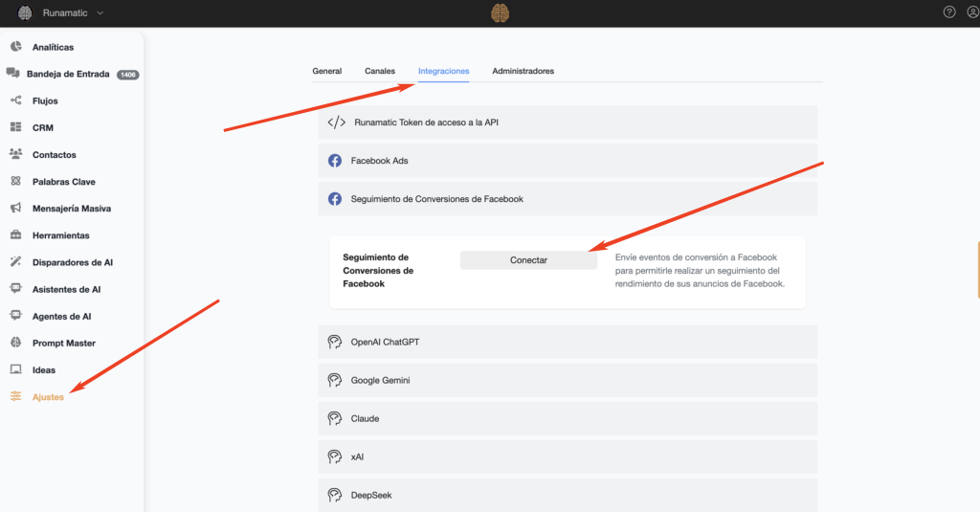980x512 pixels.
Task: Click the Palabras Clave label in the sidebar
Action: pyautogui.click(x=64, y=181)
